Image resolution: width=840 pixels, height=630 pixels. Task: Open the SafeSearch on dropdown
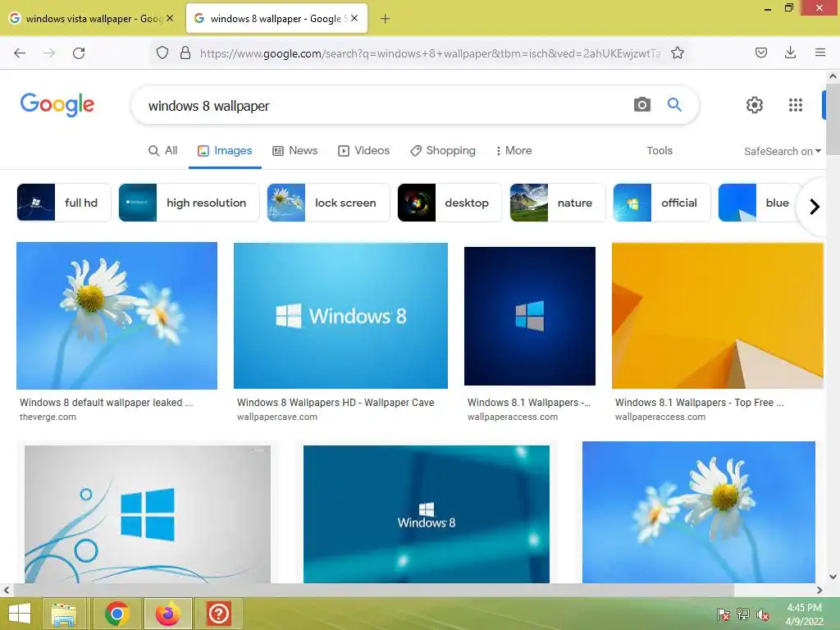coord(782,151)
